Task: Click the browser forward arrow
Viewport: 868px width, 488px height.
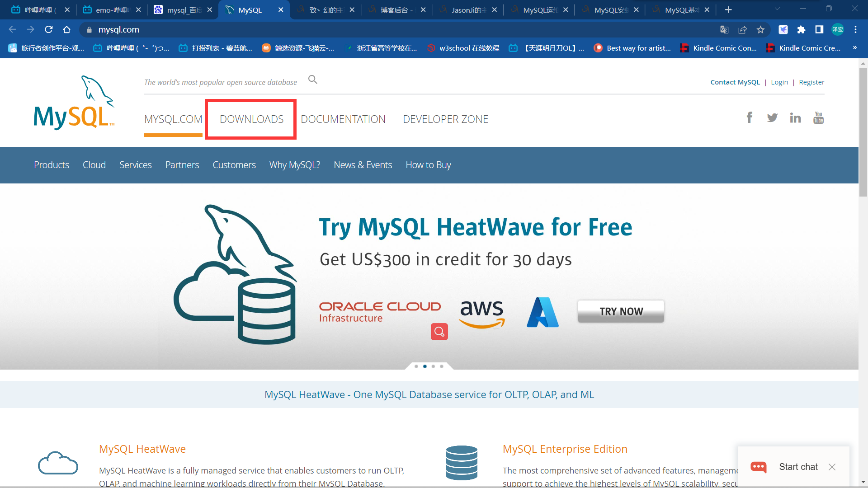Action: [30, 29]
